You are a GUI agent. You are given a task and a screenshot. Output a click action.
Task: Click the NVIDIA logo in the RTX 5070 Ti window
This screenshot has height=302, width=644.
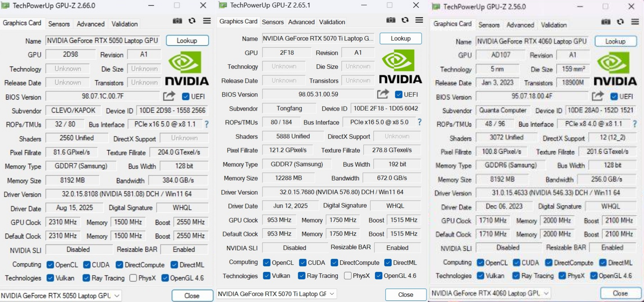point(400,66)
